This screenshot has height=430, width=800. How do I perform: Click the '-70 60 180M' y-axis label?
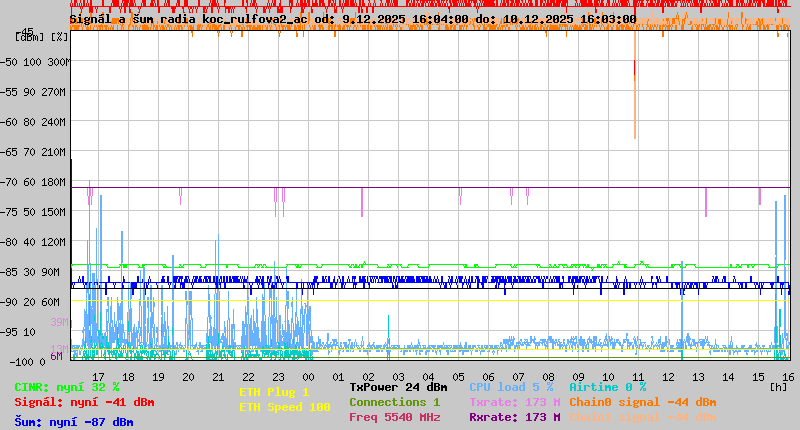[33, 182]
